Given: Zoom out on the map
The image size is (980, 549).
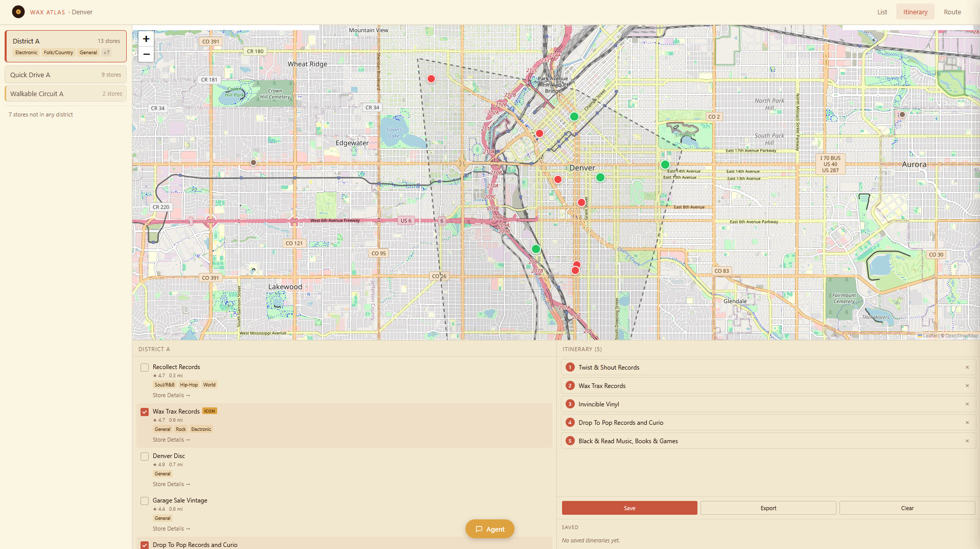Looking at the screenshot, I should coord(146,54).
